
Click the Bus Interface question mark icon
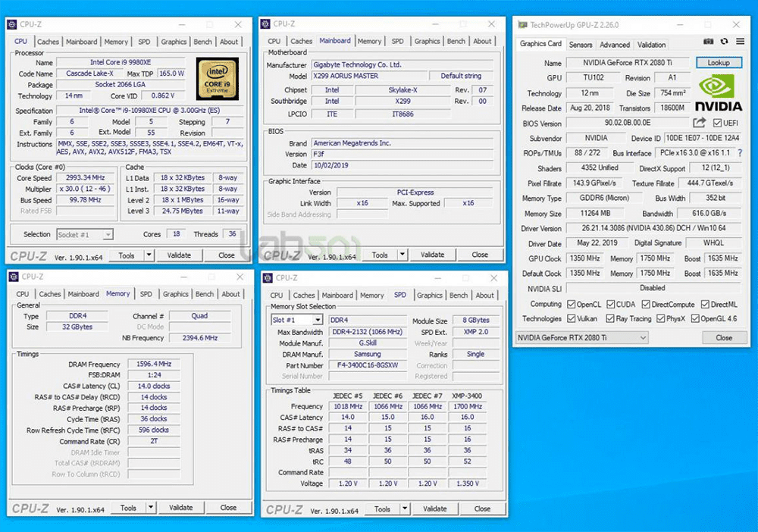coord(740,152)
